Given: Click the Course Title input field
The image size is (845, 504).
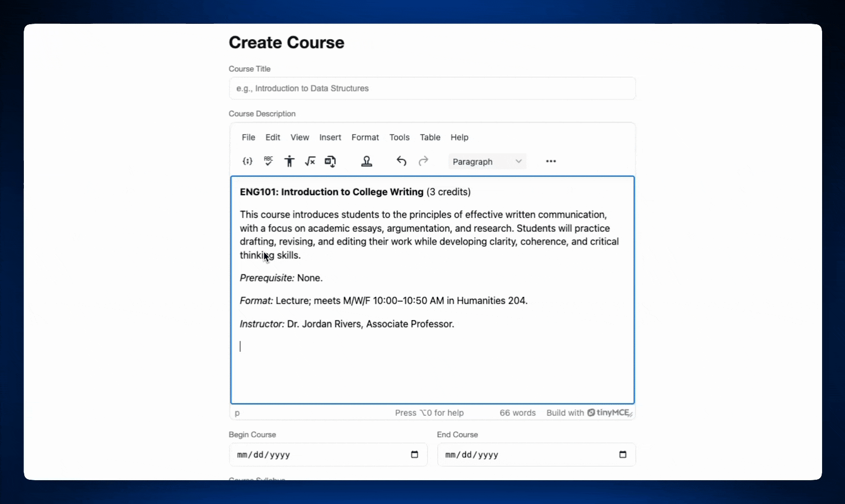Looking at the screenshot, I should [432, 88].
